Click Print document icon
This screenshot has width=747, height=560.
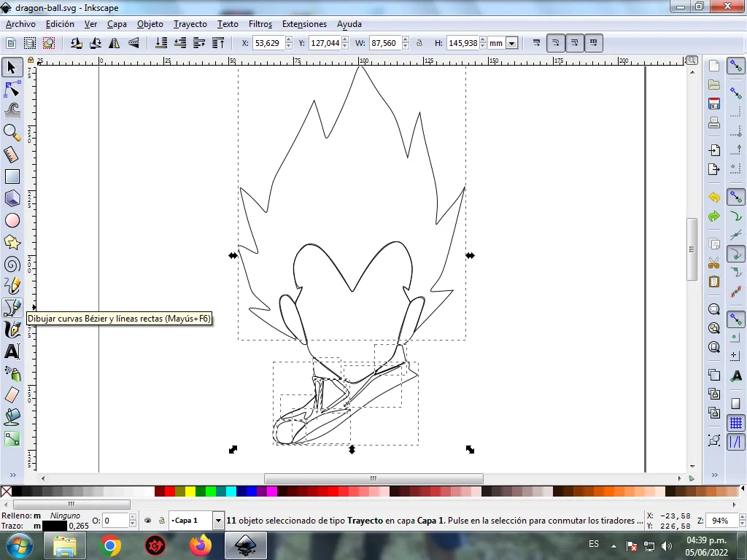[x=713, y=122]
